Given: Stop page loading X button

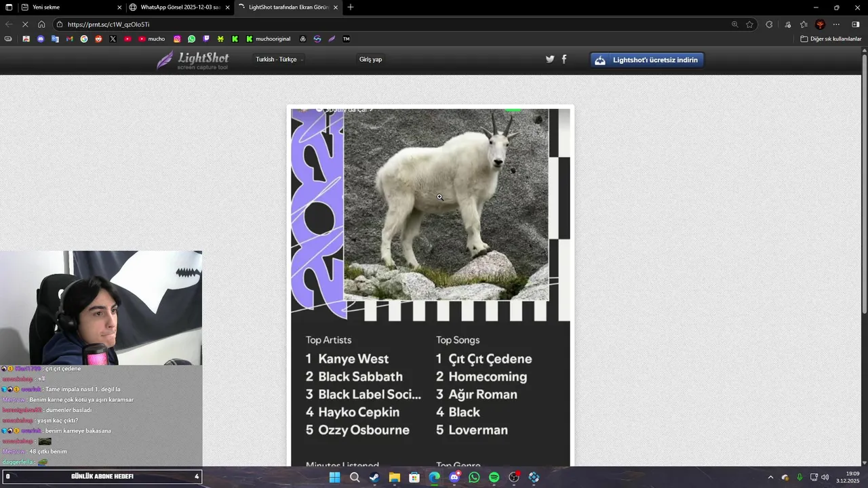Looking at the screenshot, I should [x=24, y=24].
